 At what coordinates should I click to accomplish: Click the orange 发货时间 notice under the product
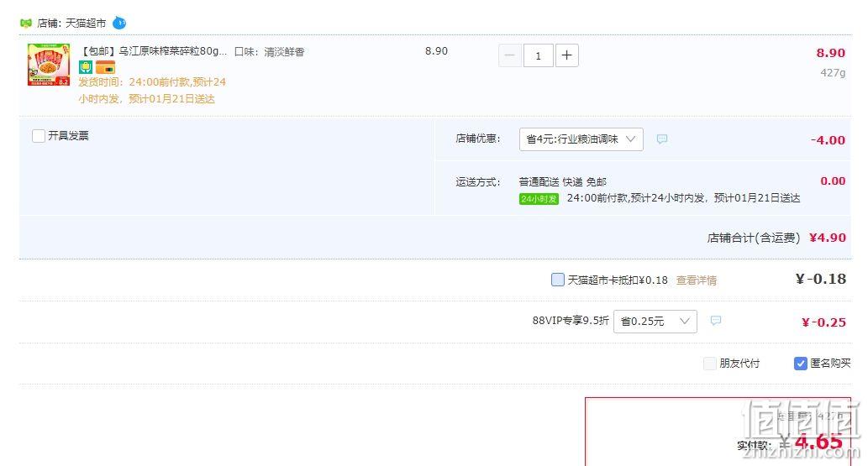(152, 90)
